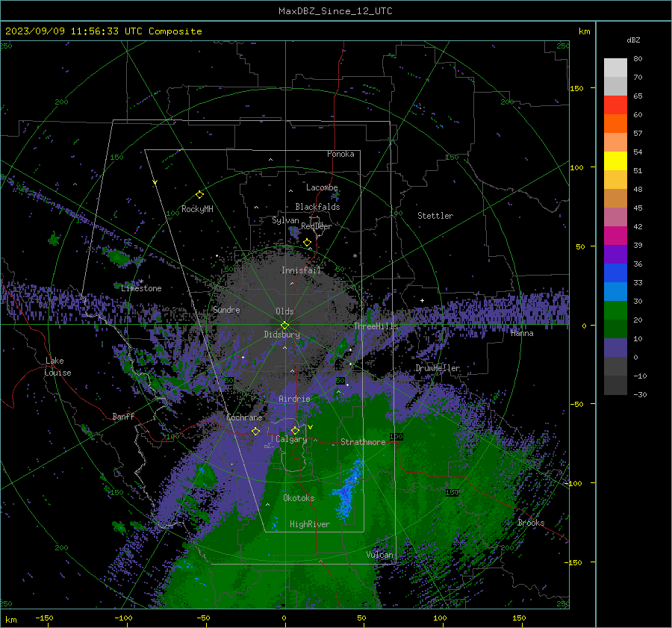The image size is (672, 628).
Task: Click the Hanna label
Action: pos(522,333)
